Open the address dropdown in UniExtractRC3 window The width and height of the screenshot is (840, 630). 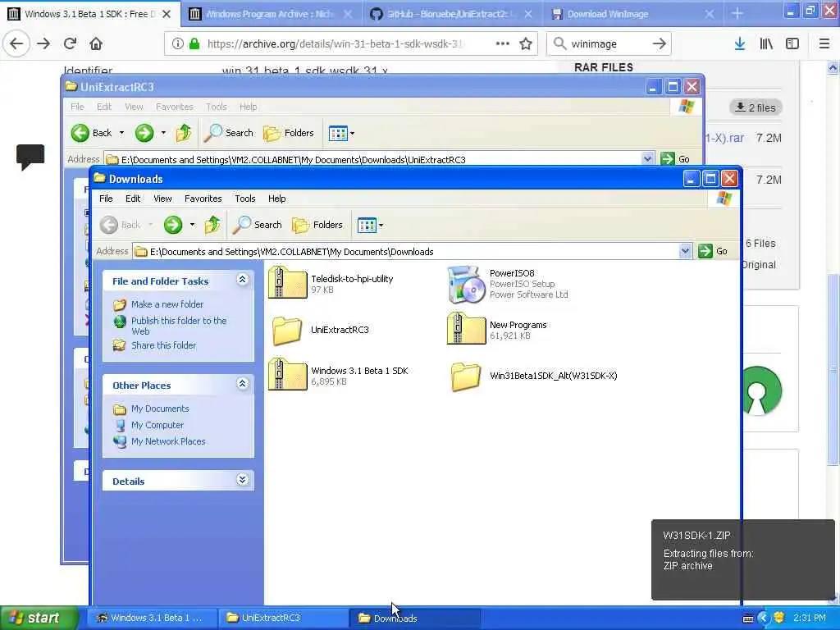(x=647, y=158)
